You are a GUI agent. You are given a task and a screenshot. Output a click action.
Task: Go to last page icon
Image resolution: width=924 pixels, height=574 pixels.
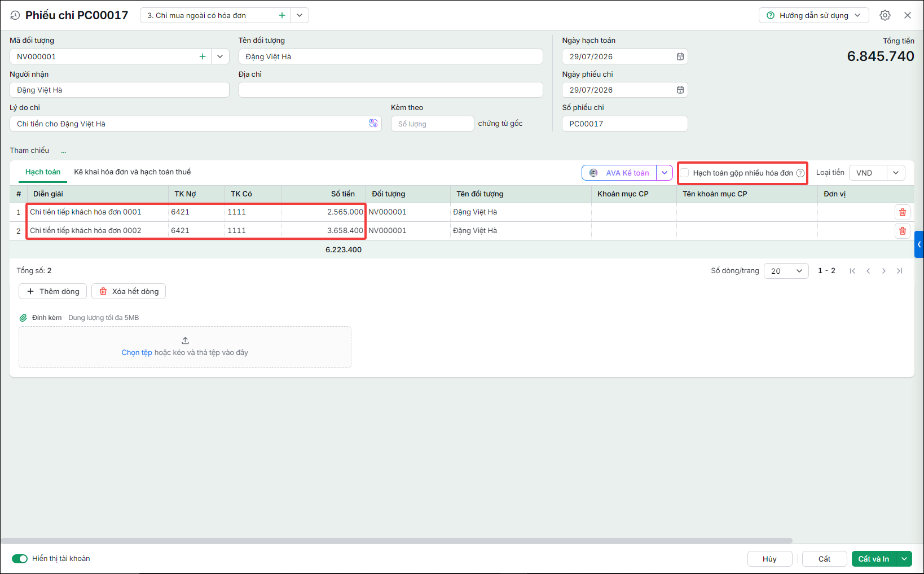(x=900, y=271)
